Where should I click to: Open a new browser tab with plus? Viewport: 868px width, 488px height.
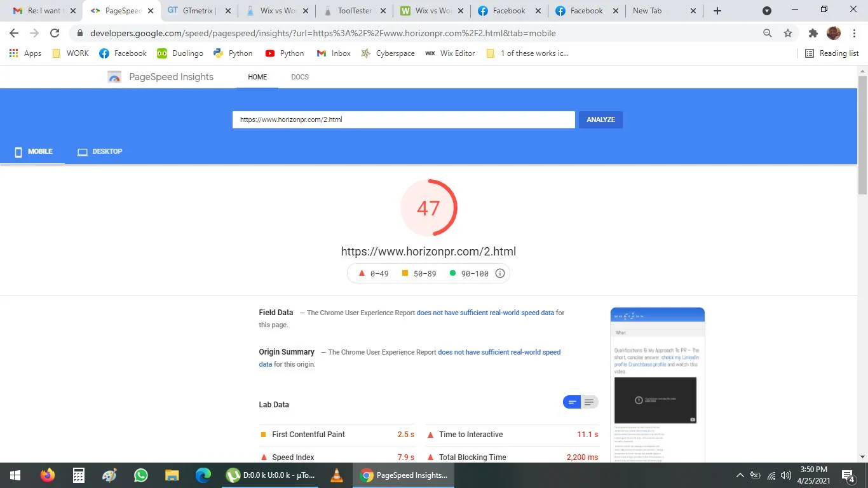pyautogui.click(x=717, y=11)
